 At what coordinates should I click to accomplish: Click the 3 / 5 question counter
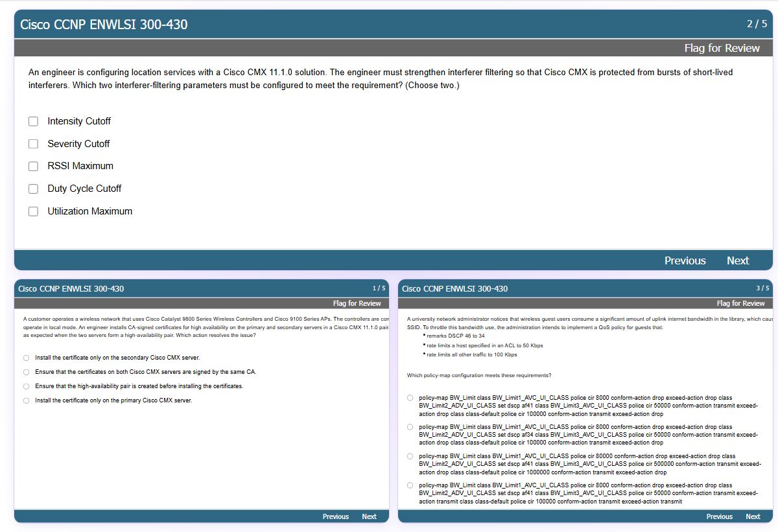coord(762,288)
